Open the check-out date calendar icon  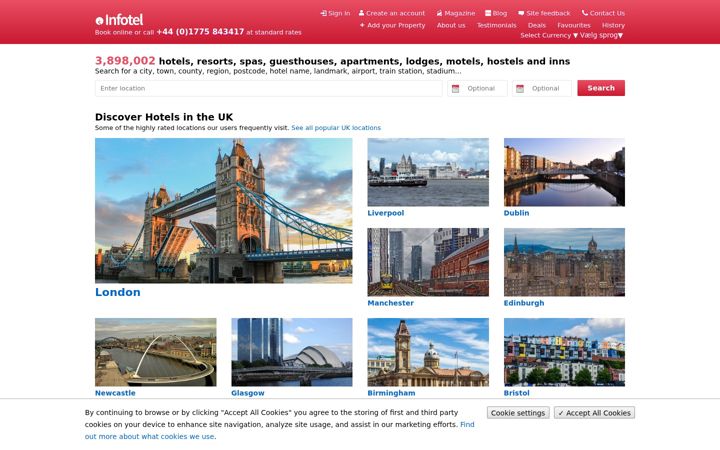(520, 89)
